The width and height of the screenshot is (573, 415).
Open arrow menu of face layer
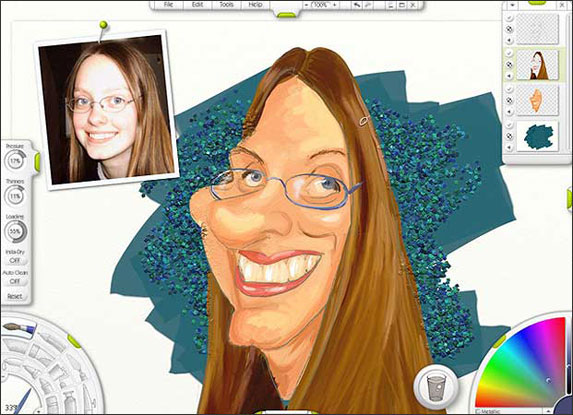click(x=510, y=111)
